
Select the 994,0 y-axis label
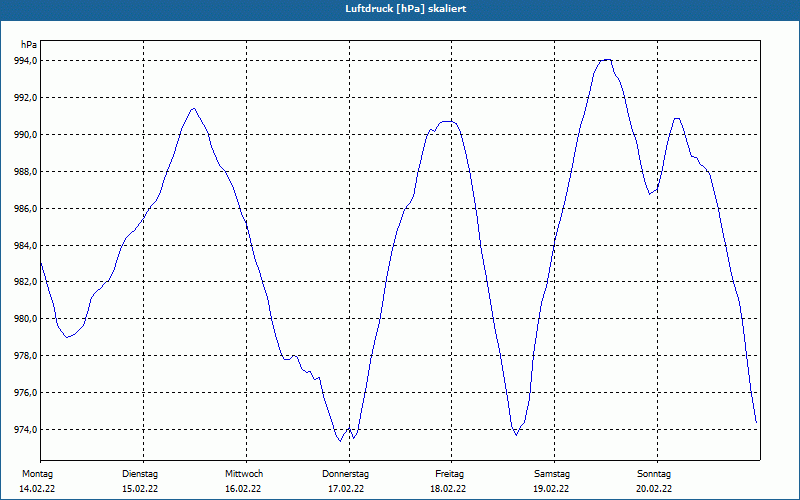tap(25, 61)
